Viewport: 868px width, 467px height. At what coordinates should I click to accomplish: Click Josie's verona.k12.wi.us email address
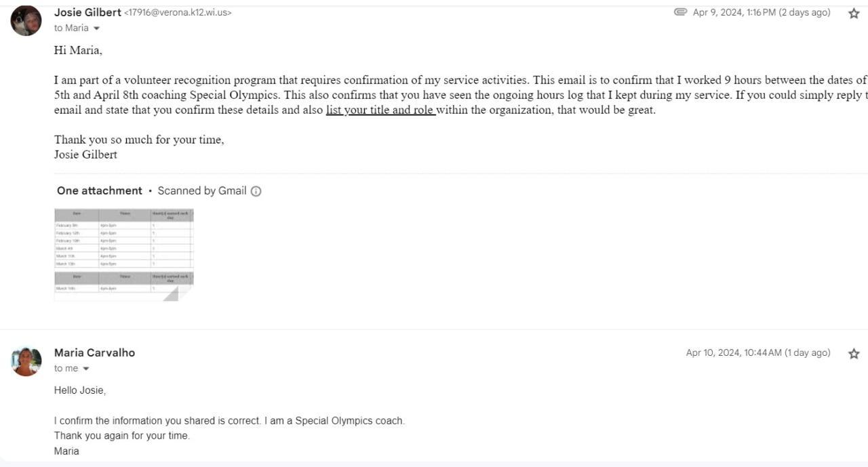pos(178,13)
